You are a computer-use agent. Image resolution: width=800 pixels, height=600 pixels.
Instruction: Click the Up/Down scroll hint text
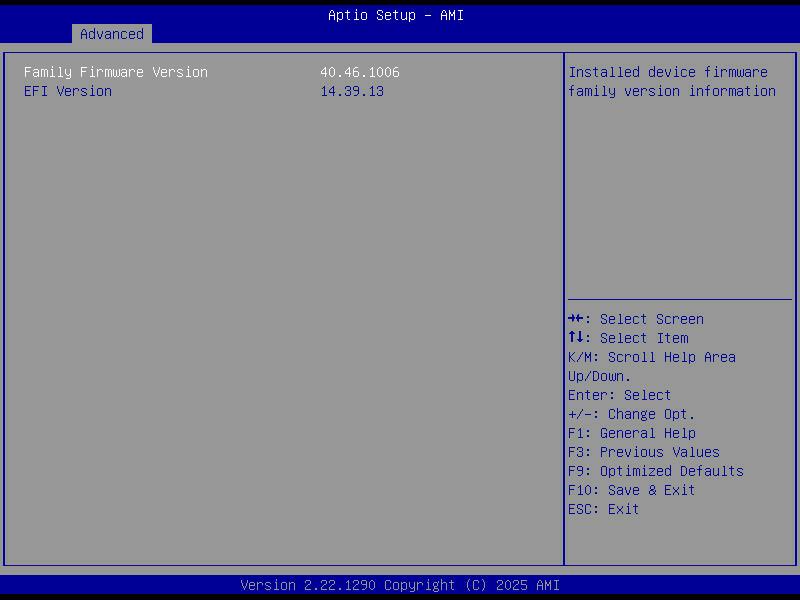click(x=596, y=376)
